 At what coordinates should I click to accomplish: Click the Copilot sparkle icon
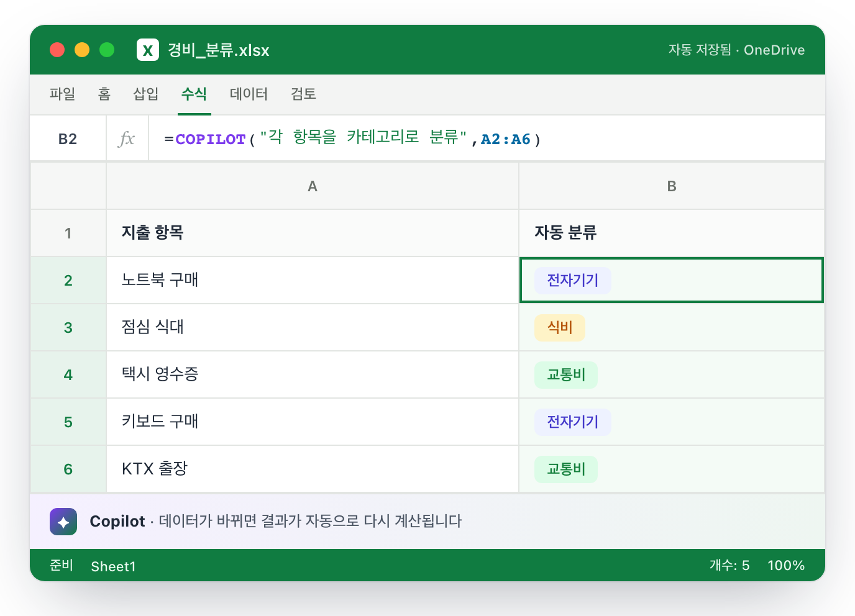63,522
